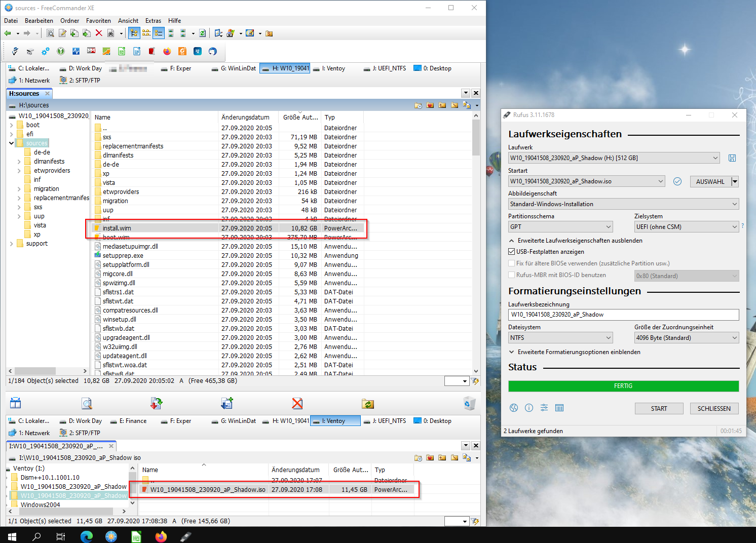The height and width of the screenshot is (543, 756).
Task: Open the AUSWAHL split arrow dropdown
Action: (735, 181)
